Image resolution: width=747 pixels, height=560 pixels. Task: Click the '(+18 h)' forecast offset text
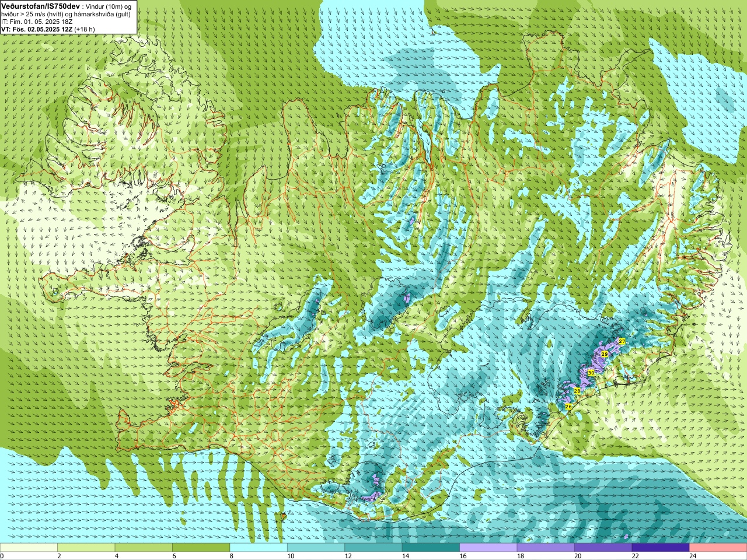[85, 29]
